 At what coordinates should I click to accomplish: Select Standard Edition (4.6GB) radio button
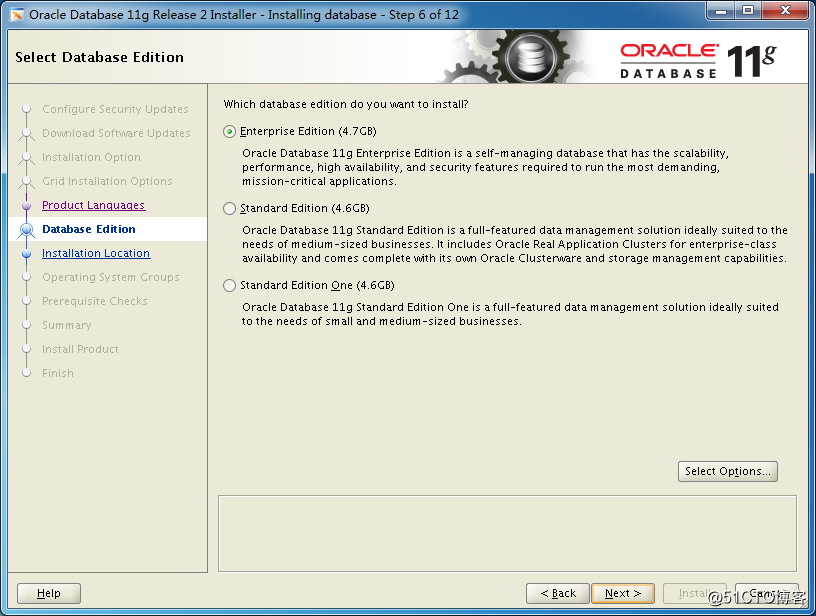229,209
